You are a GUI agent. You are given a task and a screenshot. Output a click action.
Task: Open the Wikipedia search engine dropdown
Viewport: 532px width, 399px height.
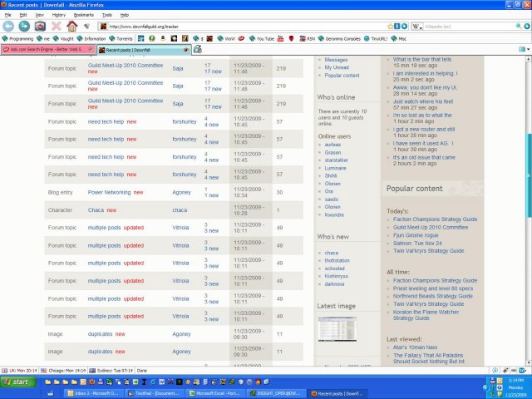click(x=417, y=26)
